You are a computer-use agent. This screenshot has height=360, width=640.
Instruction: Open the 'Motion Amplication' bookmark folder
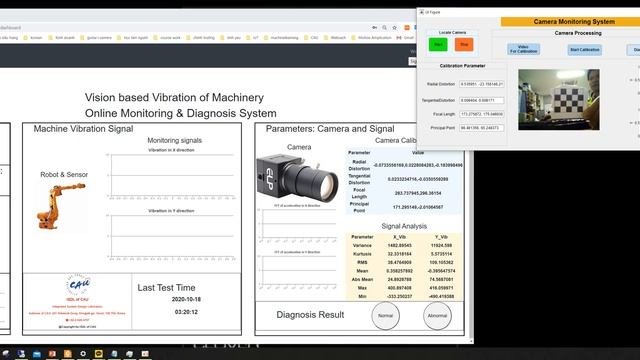click(x=371, y=38)
